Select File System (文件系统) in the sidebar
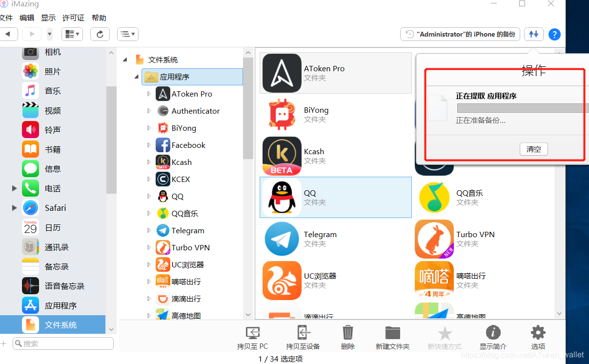This screenshot has height=364, width=589. click(53, 324)
